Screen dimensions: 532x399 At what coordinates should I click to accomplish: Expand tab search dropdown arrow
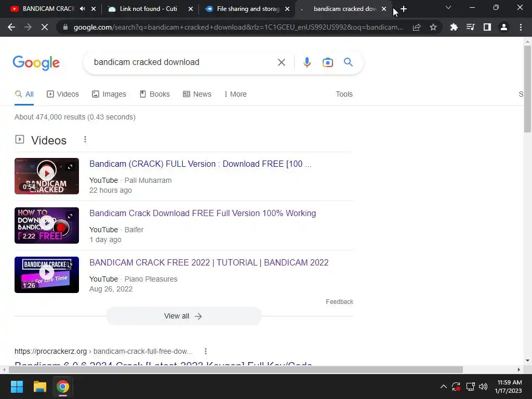click(448, 7)
